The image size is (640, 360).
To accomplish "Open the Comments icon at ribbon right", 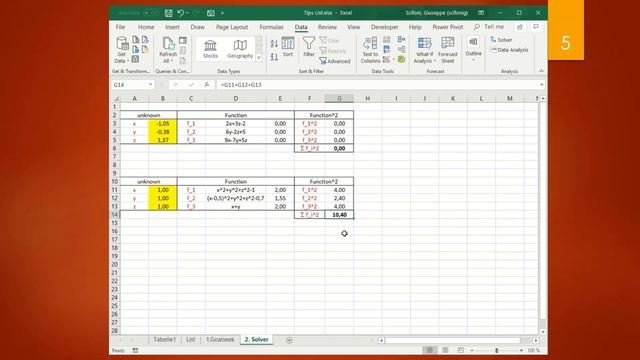I will tap(536, 27).
